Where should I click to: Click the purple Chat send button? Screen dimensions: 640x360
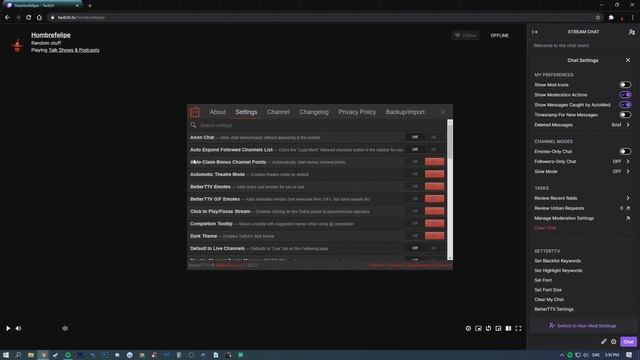point(628,342)
